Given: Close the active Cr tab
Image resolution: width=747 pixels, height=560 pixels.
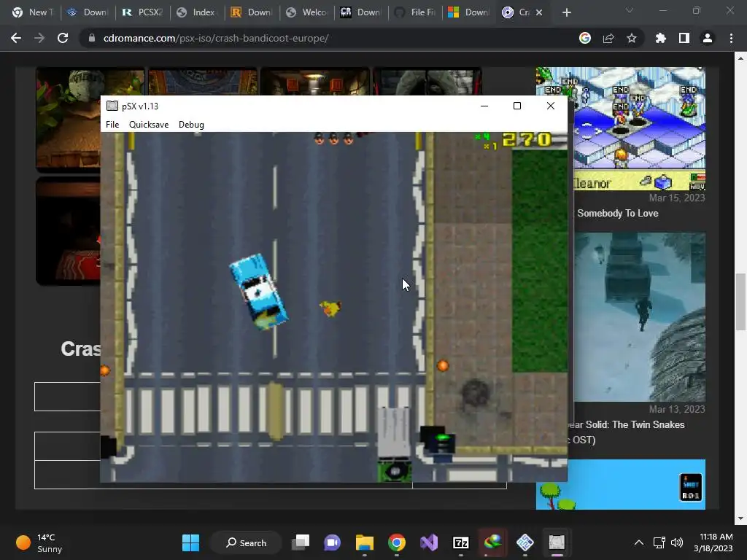Looking at the screenshot, I should tap(539, 12).
